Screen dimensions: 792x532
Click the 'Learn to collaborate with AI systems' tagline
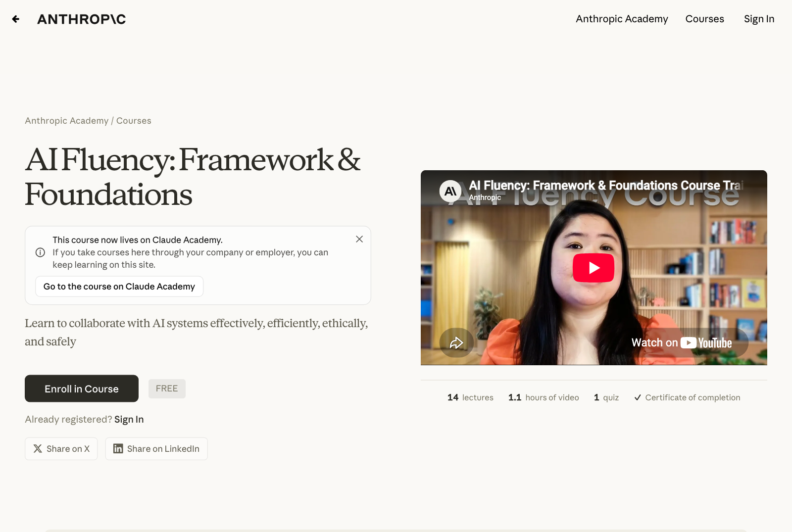point(197,332)
